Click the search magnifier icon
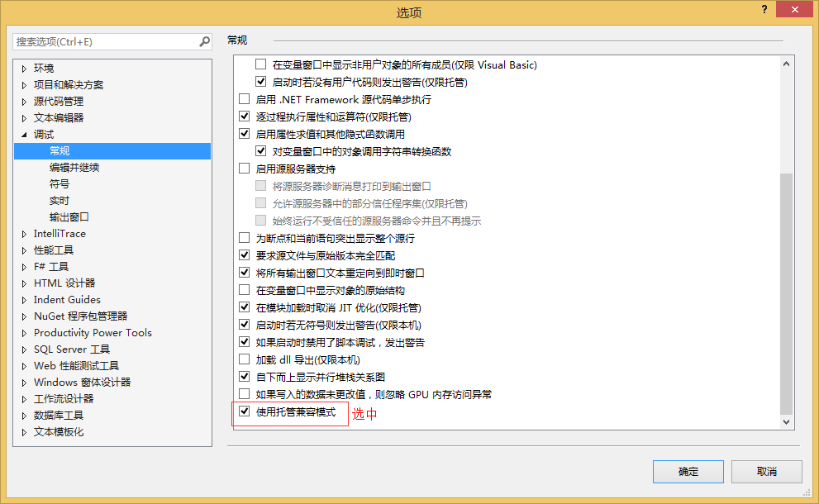819x504 pixels. point(205,41)
